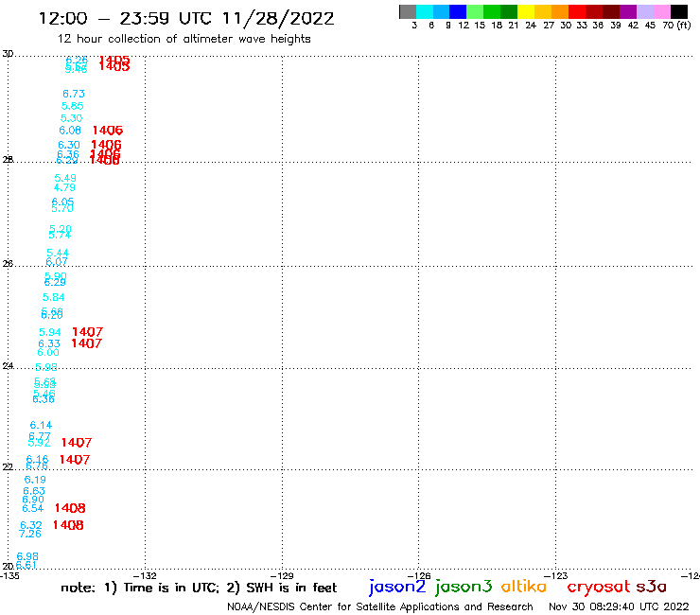Select the s3a satellite label

[x=652, y=587]
